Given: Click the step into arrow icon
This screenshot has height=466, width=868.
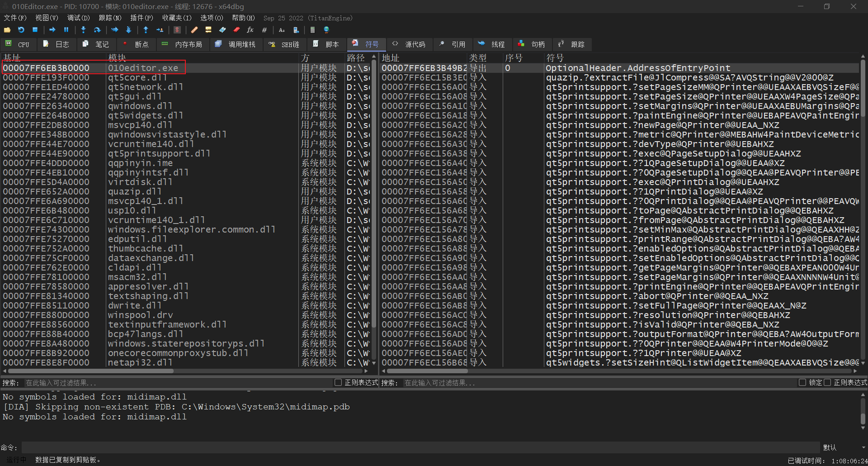Looking at the screenshot, I should (83, 30).
